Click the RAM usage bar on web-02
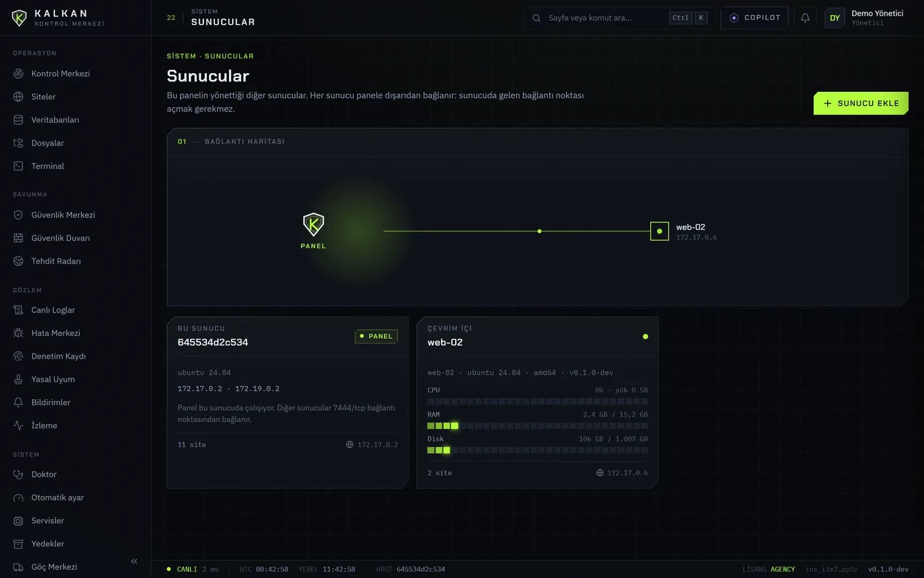Screen dimensions: 924x578 coord(538,426)
